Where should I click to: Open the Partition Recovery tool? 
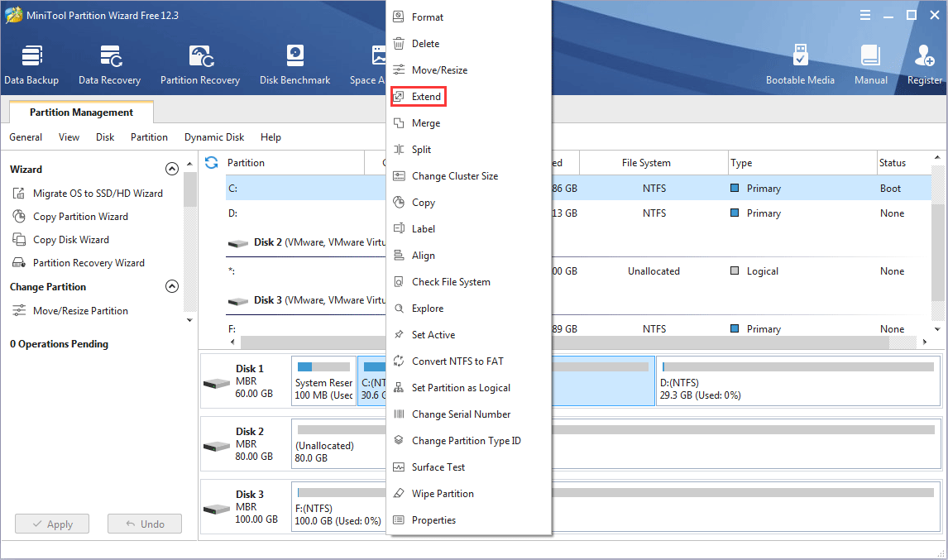click(x=200, y=65)
